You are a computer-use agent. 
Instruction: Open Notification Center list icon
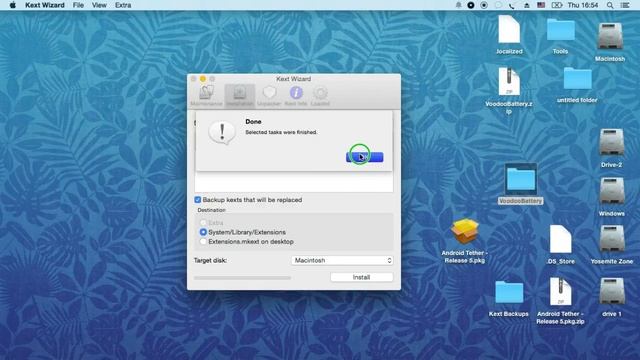point(625,5)
